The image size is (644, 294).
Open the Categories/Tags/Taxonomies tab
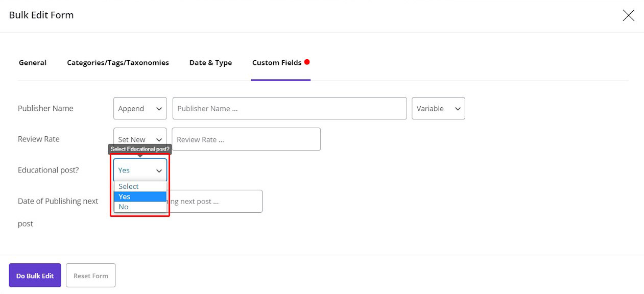118,63
